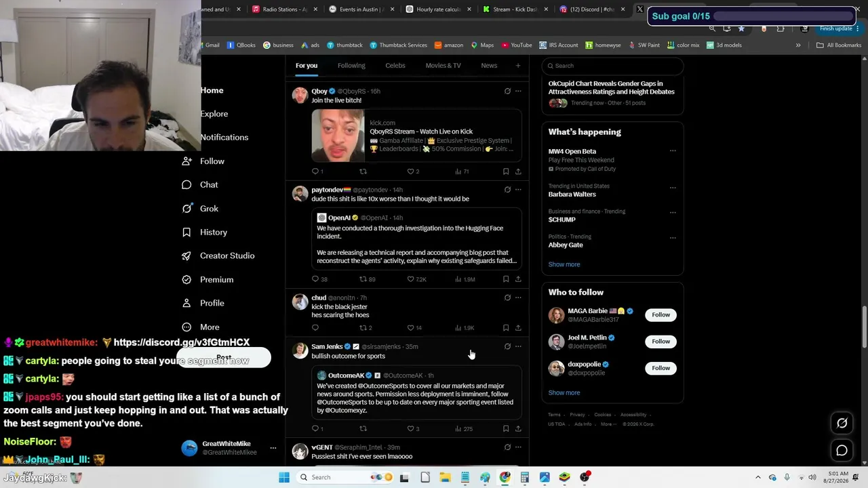Open GreatWhiteMike account menu dots
This screenshot has height=488, width=868.
pyautogui.click(x=273, y=448)
